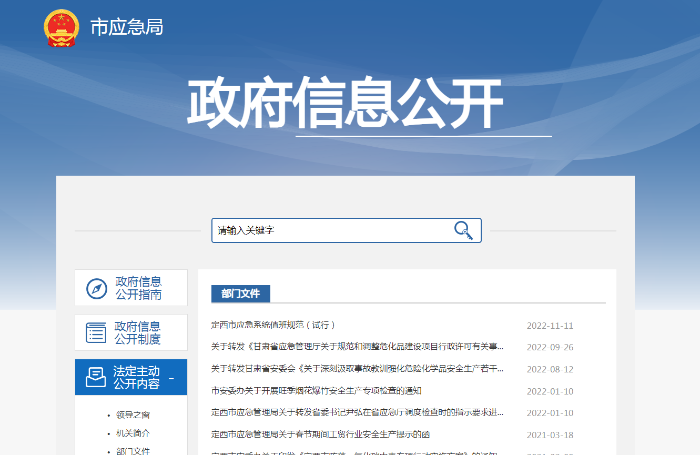Select 部门文件 in the sidebar list

[132, 451]
